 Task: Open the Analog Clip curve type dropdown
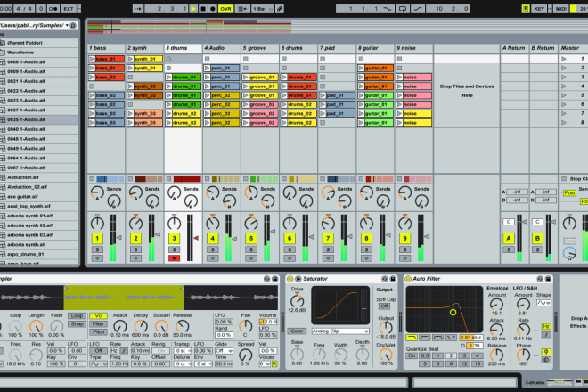(x=340, y=331)
